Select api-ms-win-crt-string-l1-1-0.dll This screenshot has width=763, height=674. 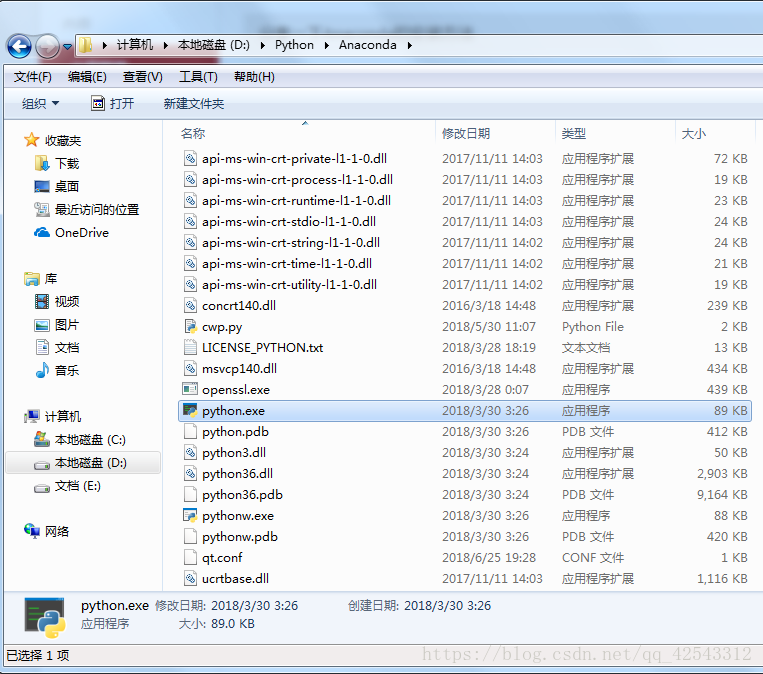point(291,242)
